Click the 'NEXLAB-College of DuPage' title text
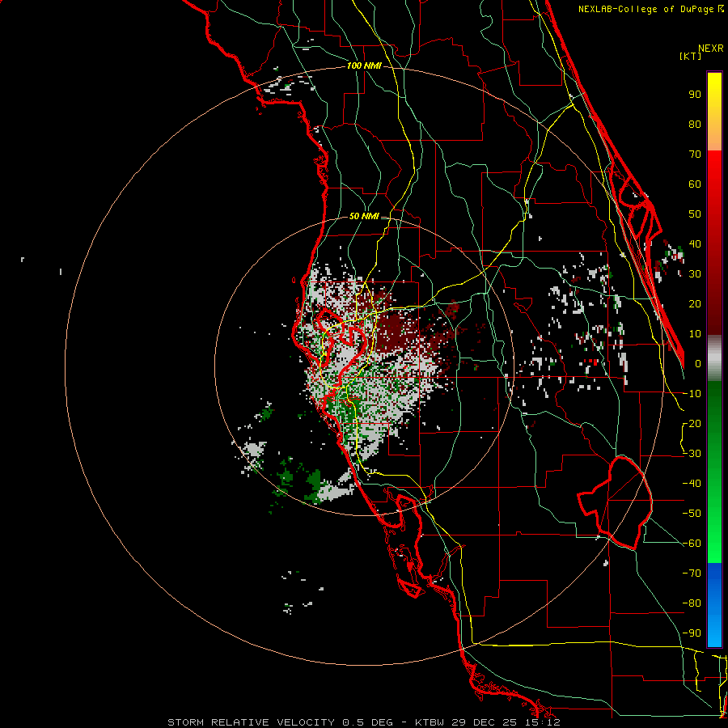This screenshot has height=728, width=728. [645, 9]
